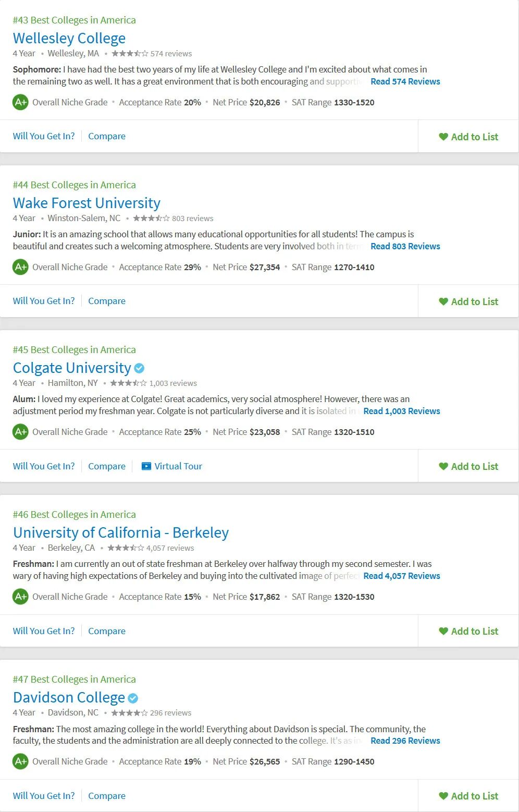The width and height of the screenshot is (519, 812).
Task: Click the star rating for UC Berkeley
Action: pos(126,548)
